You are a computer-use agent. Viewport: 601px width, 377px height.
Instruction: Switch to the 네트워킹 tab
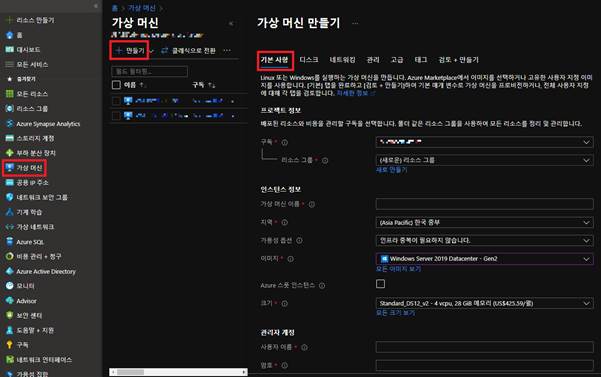coord(342,60)
